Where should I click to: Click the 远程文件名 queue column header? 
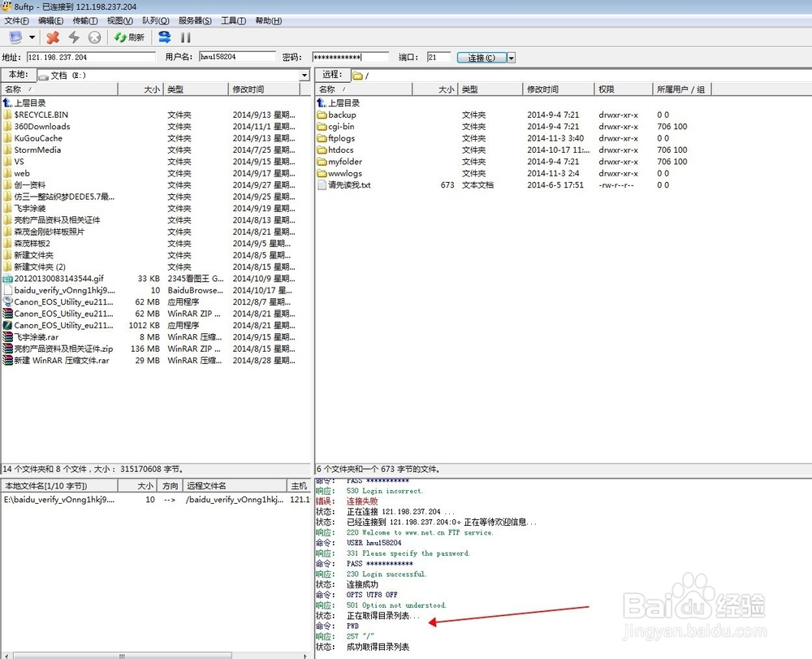(235, 485)
